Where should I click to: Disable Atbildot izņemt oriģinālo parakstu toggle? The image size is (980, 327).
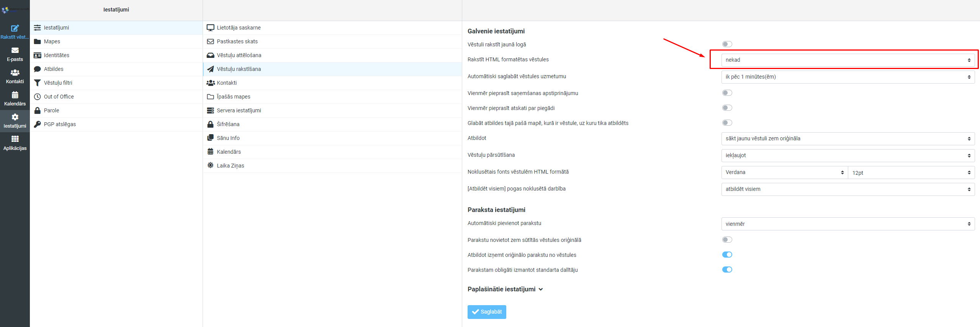tap(726, 255)
